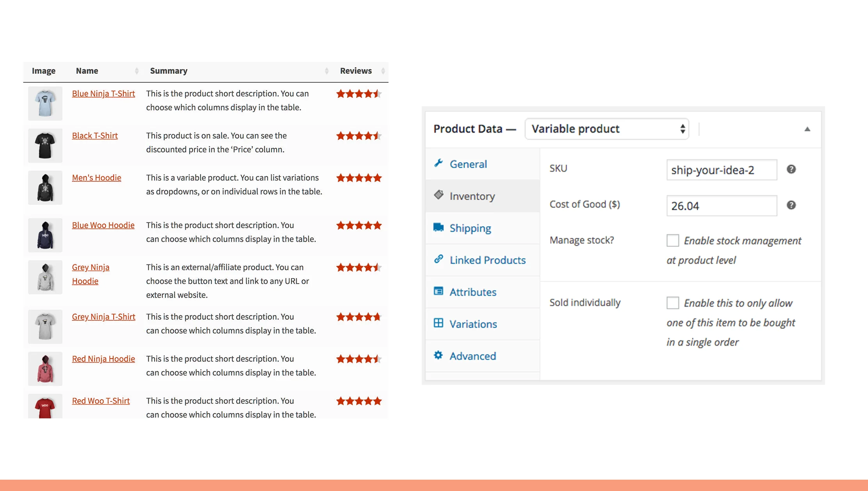
Task: Enable stock management at product level checkbox
Action: pos(672,240)
